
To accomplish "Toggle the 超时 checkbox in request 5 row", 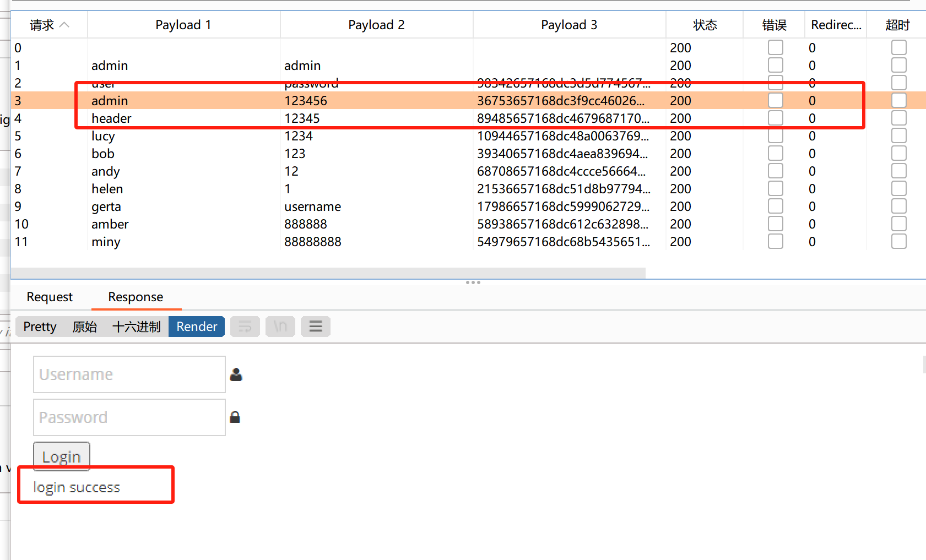I will point(898,136).
